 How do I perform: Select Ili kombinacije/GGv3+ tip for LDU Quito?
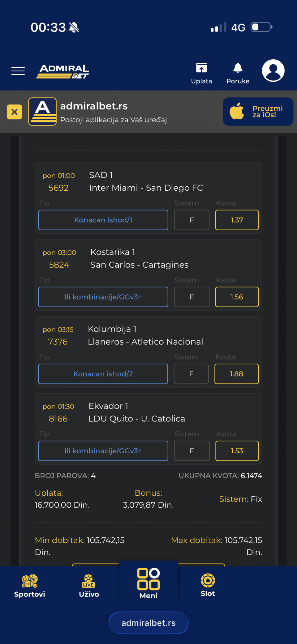tap(103, 451)
